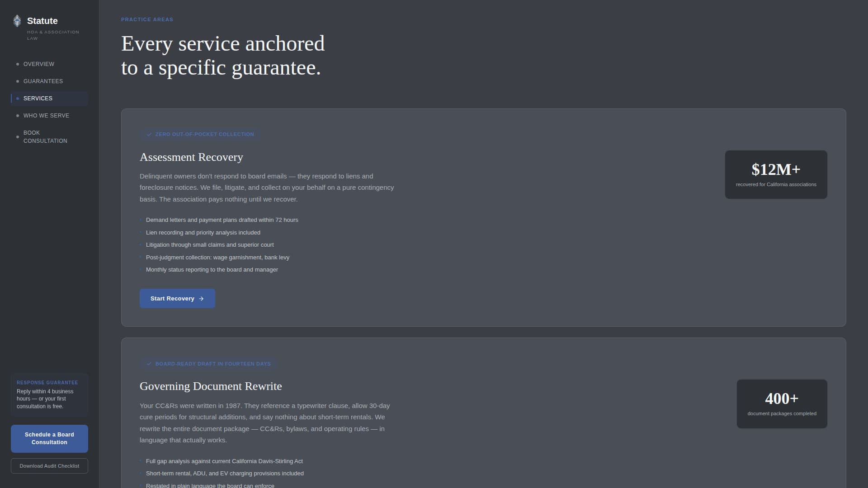This screenshot has width=868, height=488.
Task: Click the checkmark in BOARD-READY DRAFT badge
Action: (150, 363)
